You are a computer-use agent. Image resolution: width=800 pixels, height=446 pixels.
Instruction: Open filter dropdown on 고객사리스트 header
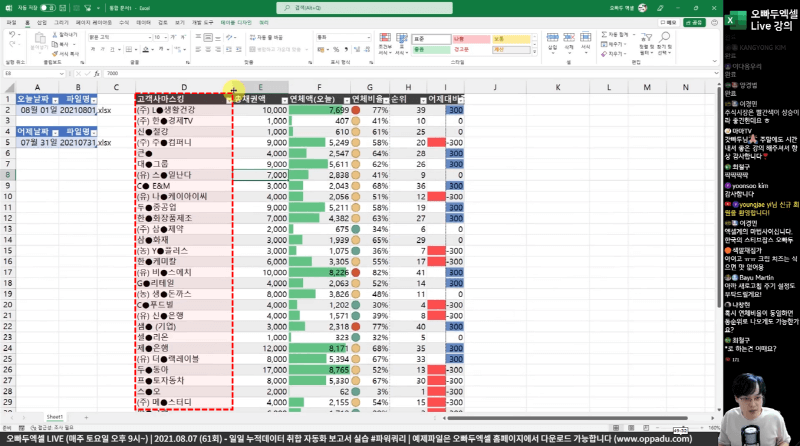coord(227,99)
